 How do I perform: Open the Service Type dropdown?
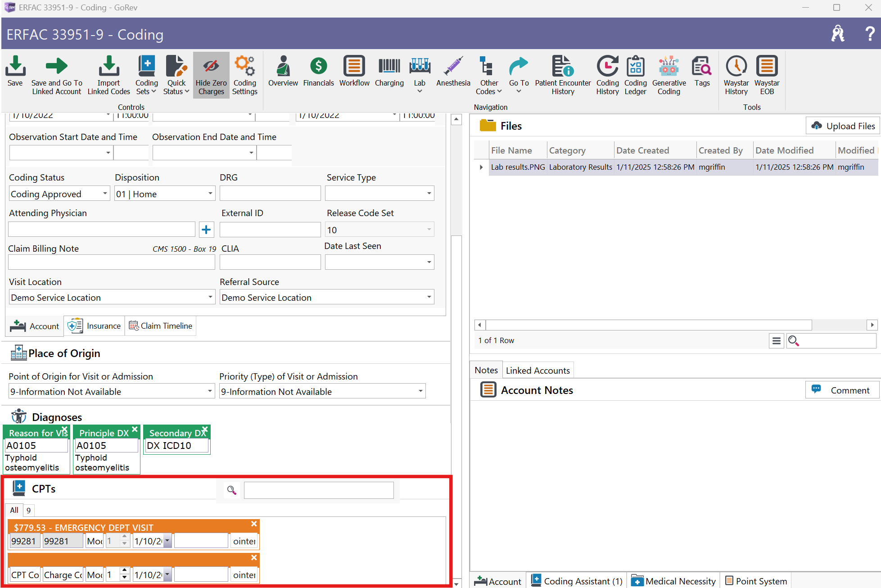point(429,194)
